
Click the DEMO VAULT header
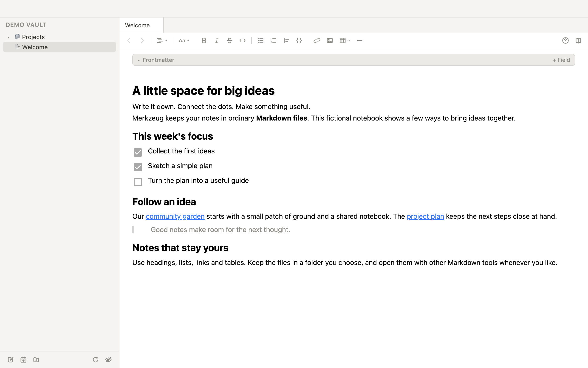[26, 25]
